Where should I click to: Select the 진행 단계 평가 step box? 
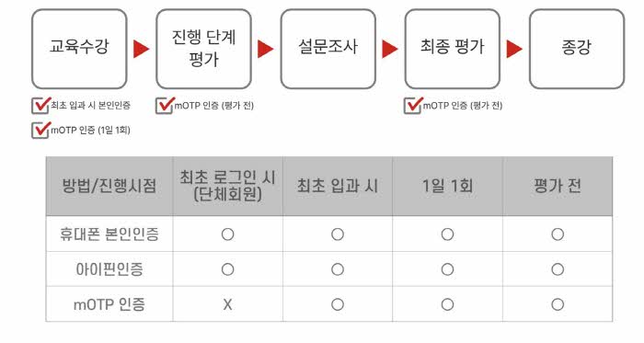pos(203,49)
